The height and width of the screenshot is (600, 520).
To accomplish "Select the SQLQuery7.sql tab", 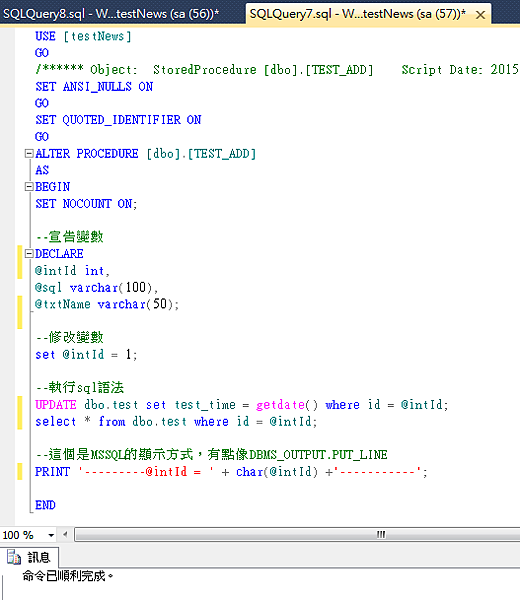I will tap(357, 14).
